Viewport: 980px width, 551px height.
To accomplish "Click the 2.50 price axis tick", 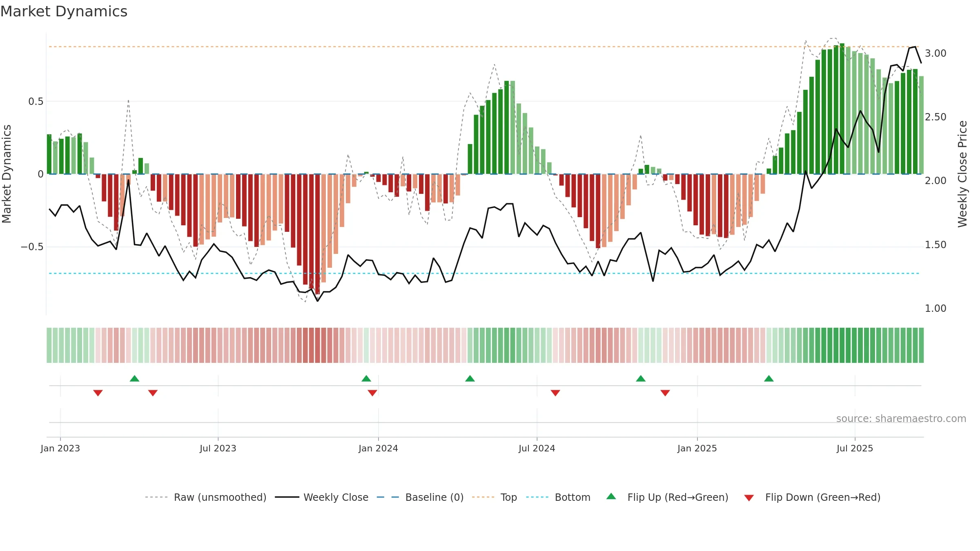I will 935,117.
